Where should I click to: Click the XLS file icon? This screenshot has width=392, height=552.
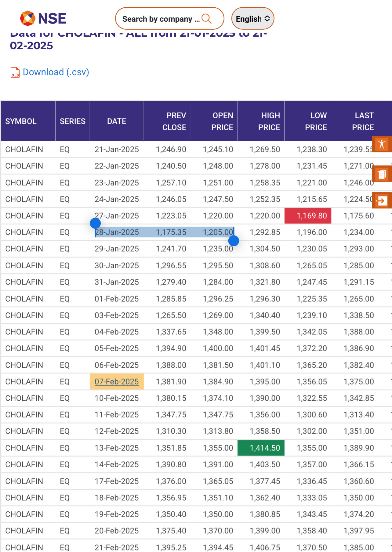(15, 72)
